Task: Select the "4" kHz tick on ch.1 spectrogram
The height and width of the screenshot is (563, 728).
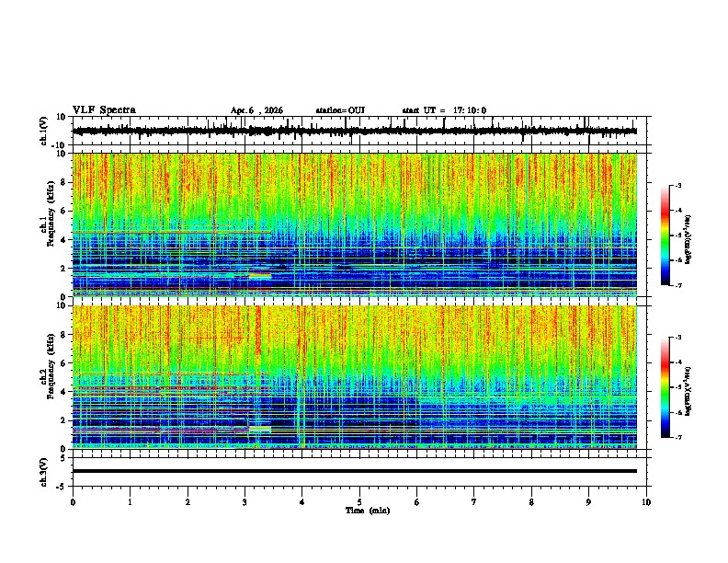Action: coord(63,240)
